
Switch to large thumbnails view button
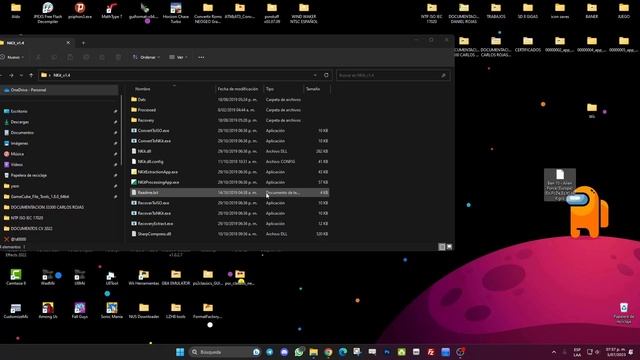tap(449, 247)
